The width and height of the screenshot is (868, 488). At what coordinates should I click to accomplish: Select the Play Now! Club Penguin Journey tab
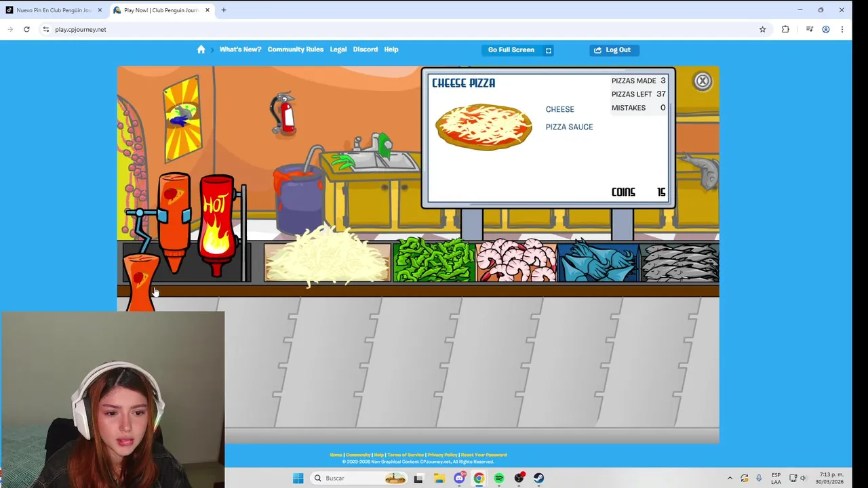pos(160,10)
